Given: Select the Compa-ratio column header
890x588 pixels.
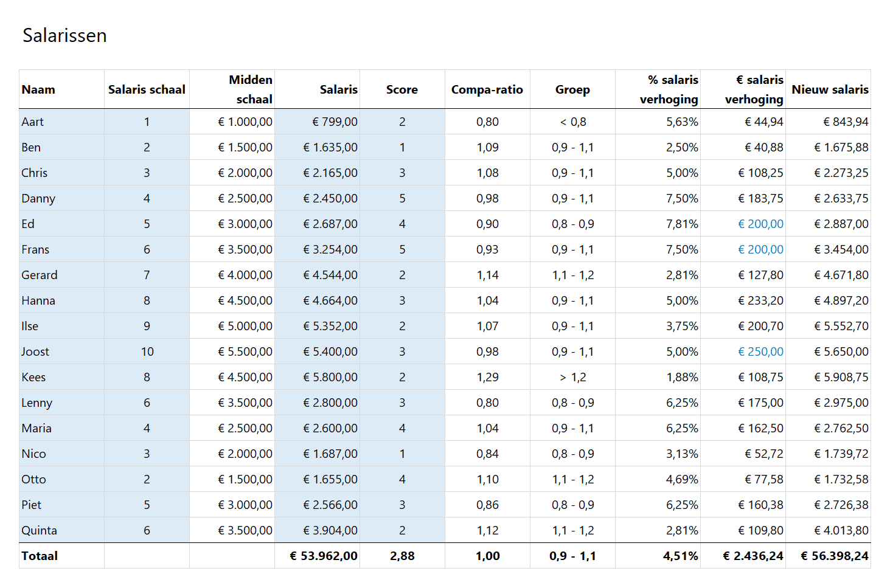Looking at the screenshot, I should click(x=487, y=89).
